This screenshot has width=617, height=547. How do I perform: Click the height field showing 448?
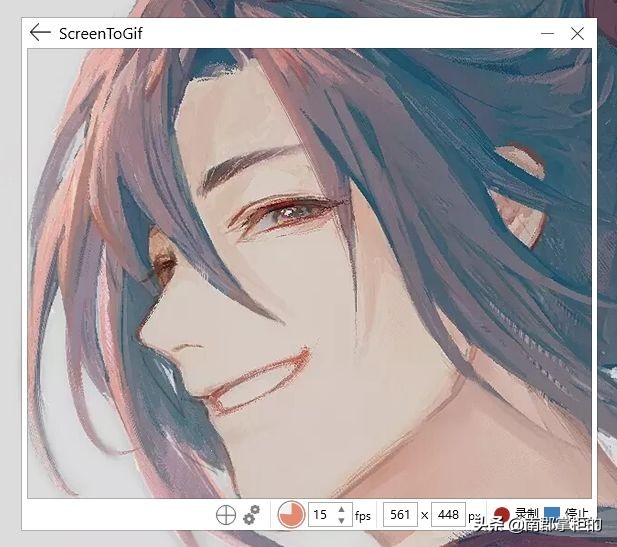point(448,515)
